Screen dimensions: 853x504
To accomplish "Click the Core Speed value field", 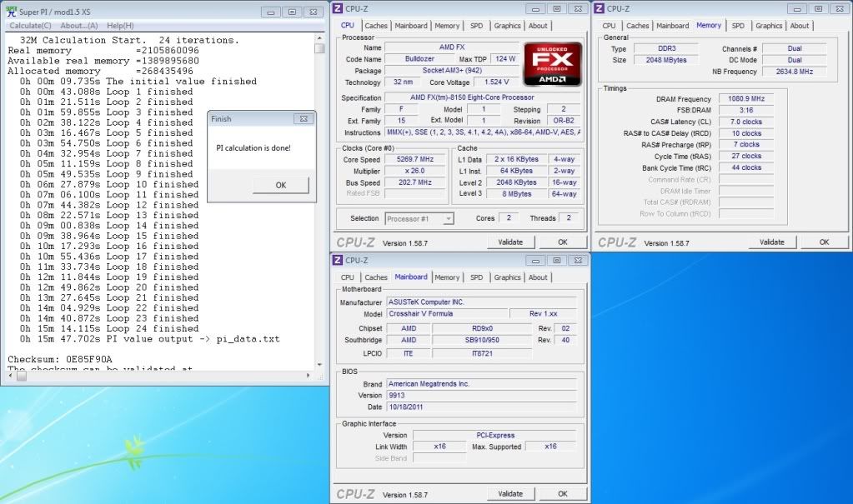I will (x=417, y=159).
